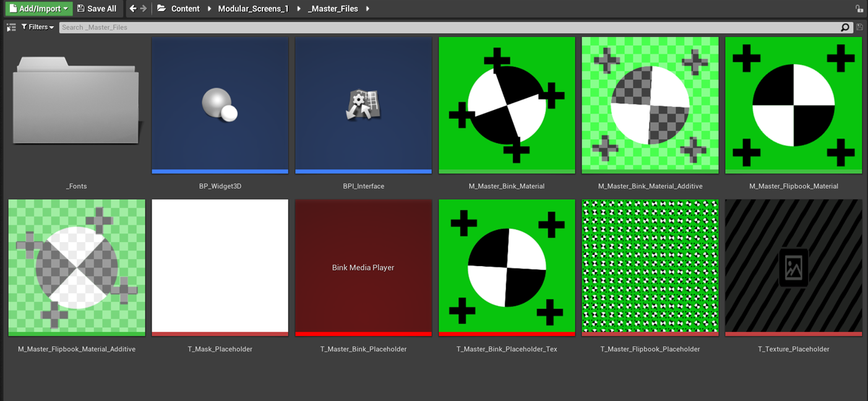Viewport: 868px width, 401px height.
Task: Toggle the content browser lock icon
Action: point(859,9)
